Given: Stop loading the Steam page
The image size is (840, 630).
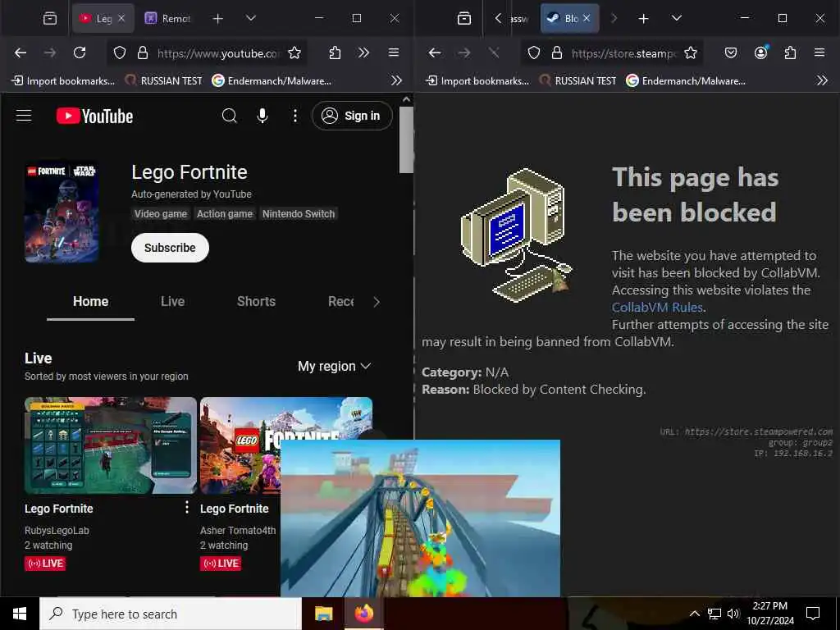Looking at the screenshot, I should [494, 52].
